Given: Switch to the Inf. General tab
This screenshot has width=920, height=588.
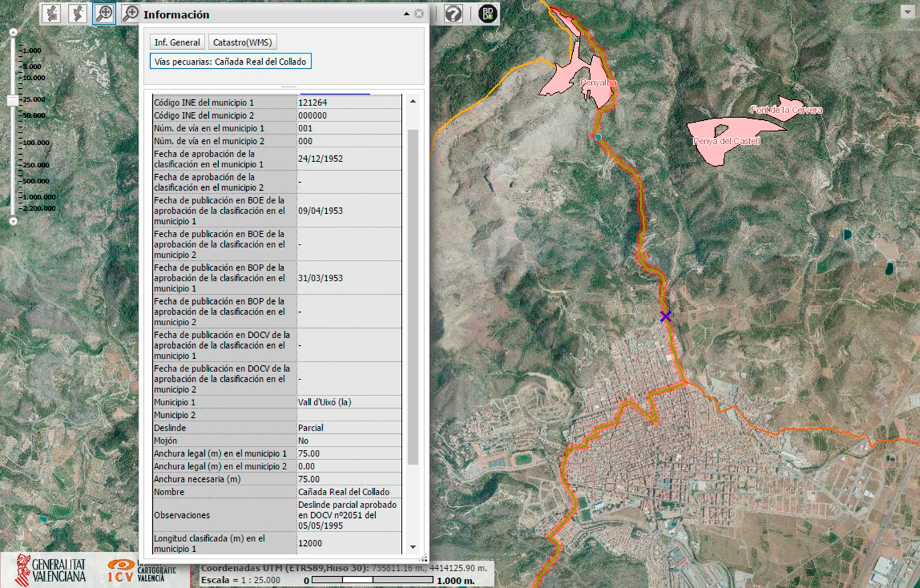Looking at the screenshot, I should (177, 42).
